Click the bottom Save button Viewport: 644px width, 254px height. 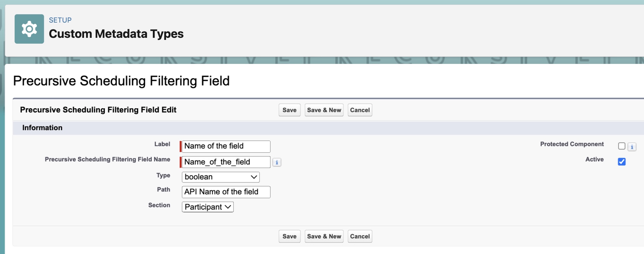coord(289,236)
